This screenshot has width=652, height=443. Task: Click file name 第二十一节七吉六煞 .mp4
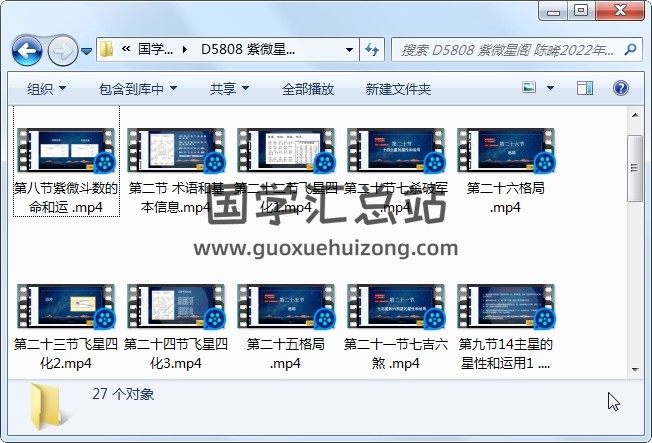pyautogui.click(x=396, y=354)
